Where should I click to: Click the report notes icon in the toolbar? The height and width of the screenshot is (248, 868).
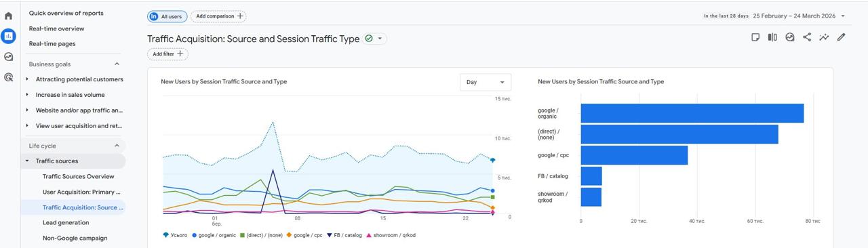tap(755, 37)
